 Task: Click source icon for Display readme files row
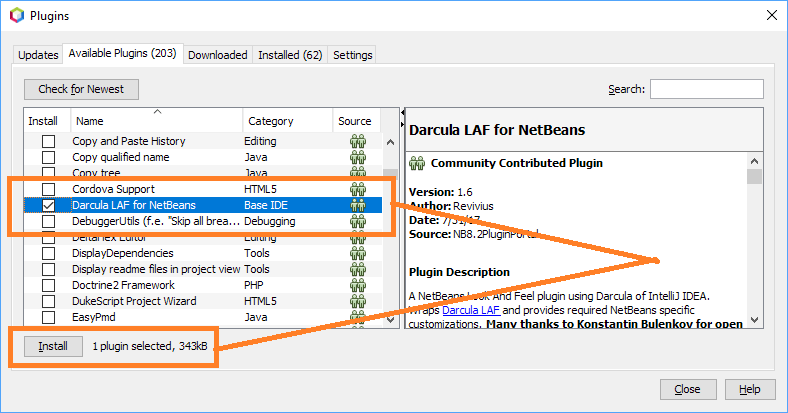[x=358, y=269]
